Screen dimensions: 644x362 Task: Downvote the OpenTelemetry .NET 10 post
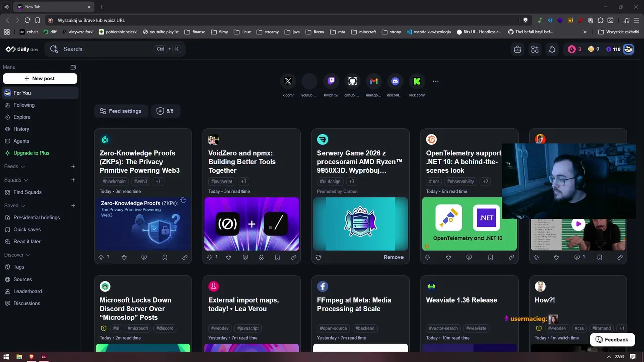448,257
